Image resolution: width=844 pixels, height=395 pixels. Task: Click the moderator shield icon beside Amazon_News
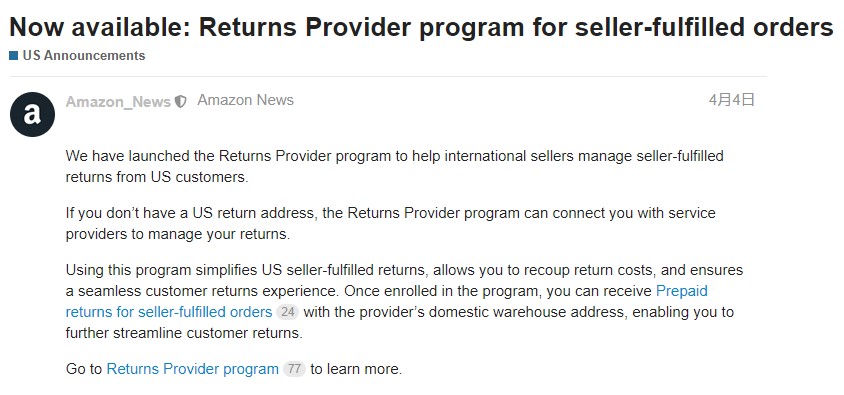tap(181, 101)
